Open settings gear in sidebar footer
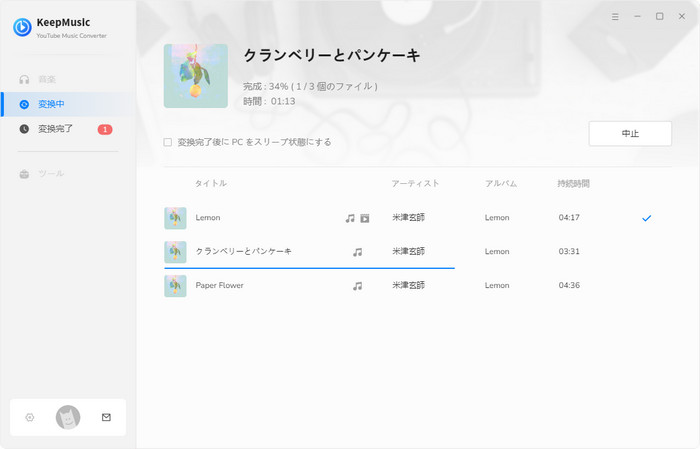This screenshot has height=449, width=700. 29,417
